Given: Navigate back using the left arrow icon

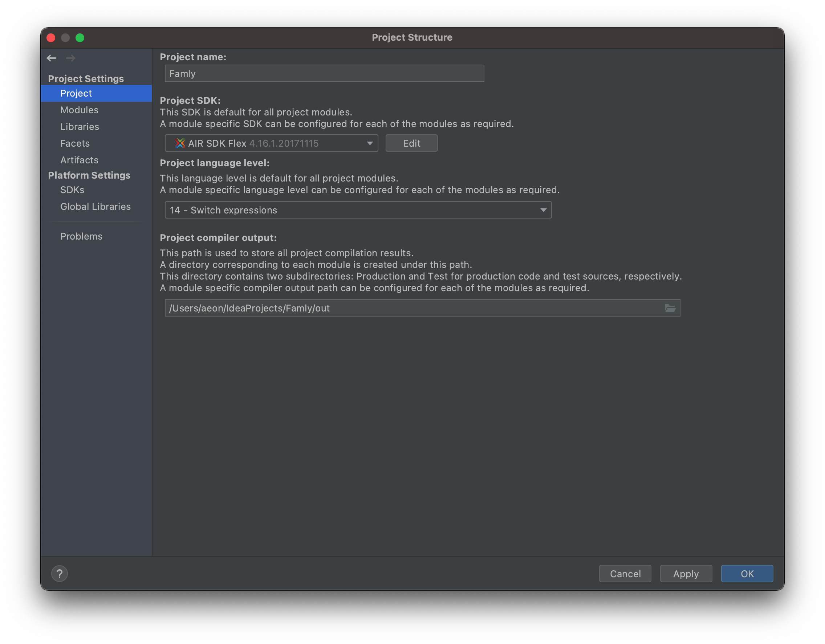Looking at the screenshot, I should 51,58.
